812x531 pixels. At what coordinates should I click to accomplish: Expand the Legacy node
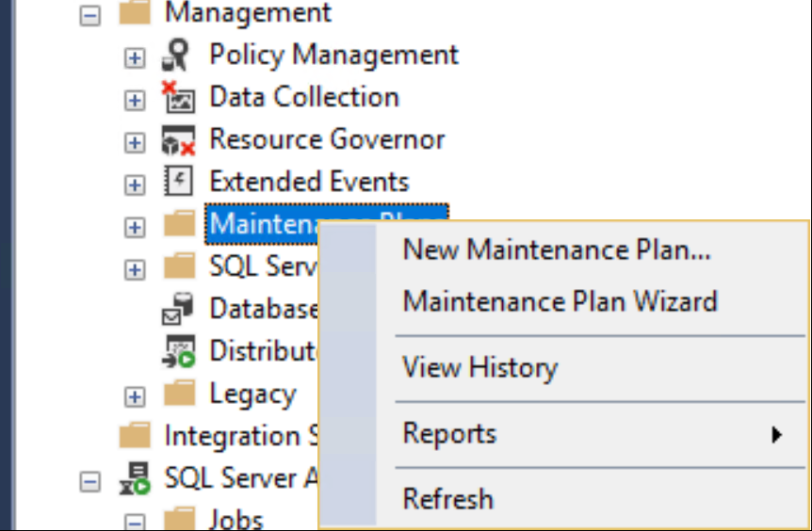[135, 397]
